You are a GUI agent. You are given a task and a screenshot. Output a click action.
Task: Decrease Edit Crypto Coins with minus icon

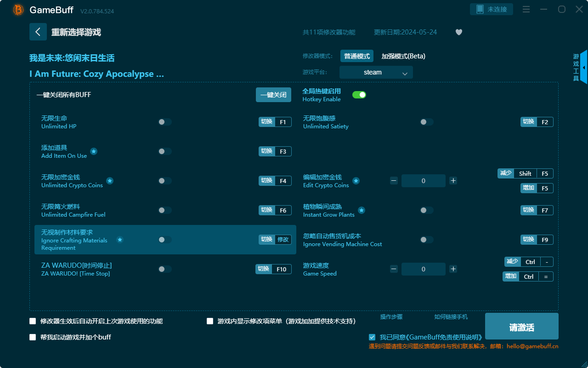pos(394,181)
